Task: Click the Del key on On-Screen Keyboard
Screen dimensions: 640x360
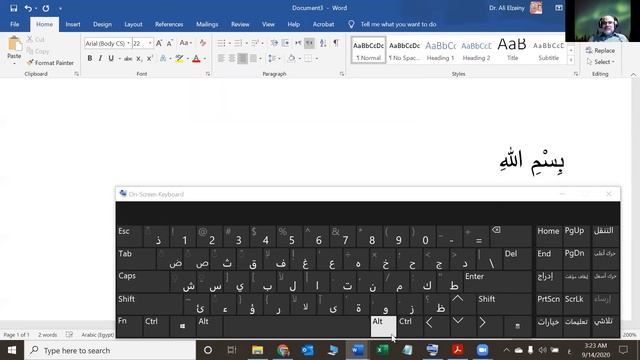Action: (517, 258)
